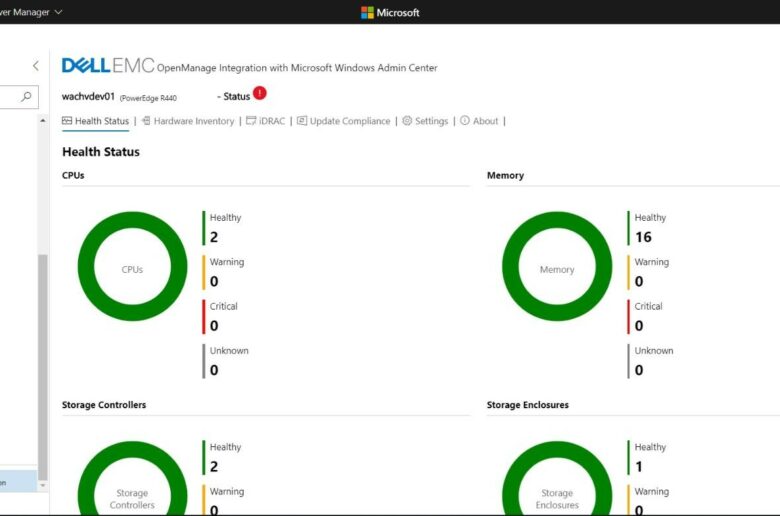Click the CPUs Warning value
Viewport: 780px width, 516px height.
(x=214, y=281)
